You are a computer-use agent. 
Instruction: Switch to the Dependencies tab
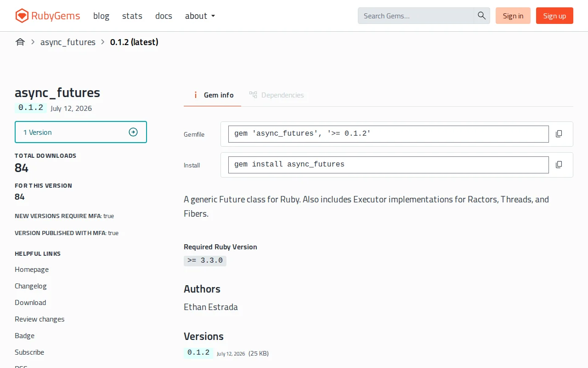[x=276, y=95]
